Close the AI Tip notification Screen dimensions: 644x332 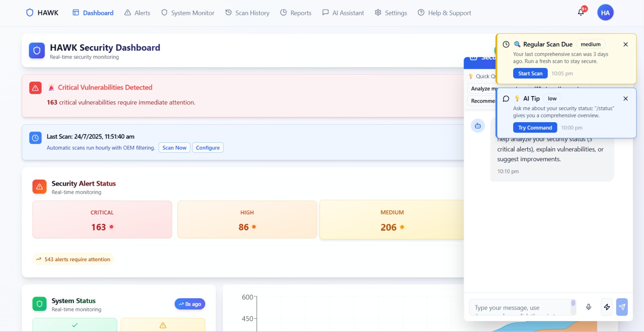pyautogui.click(x=625, y=98)
